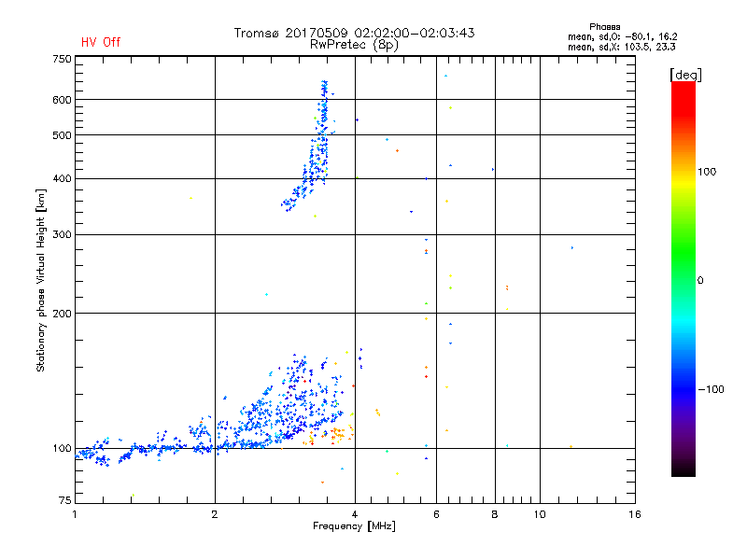Click the x-axis tick label '16'
This screenshot has width=747, height=560.
point(635,514)
